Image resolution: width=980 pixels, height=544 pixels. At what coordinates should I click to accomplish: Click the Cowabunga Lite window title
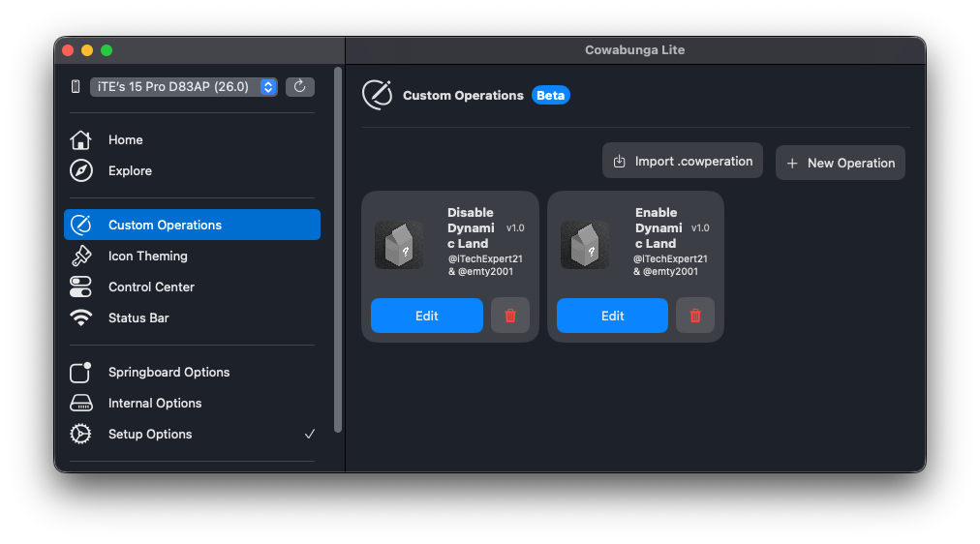(635, 50)
